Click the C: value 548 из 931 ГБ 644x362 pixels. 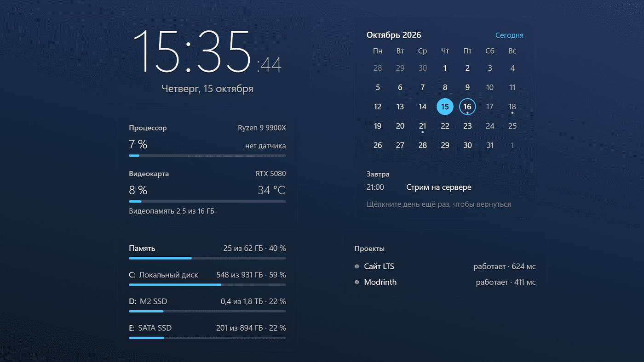240,275
